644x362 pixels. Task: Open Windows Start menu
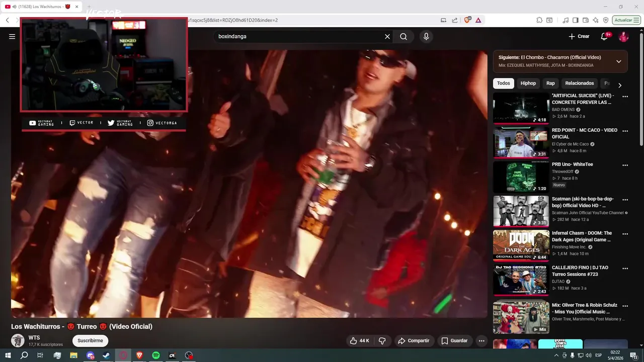tap(8, 355)
